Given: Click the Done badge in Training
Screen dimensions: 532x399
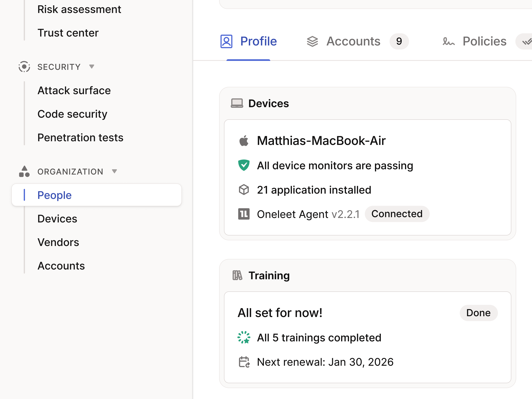Looking at the screenshot, I should 479,313.
